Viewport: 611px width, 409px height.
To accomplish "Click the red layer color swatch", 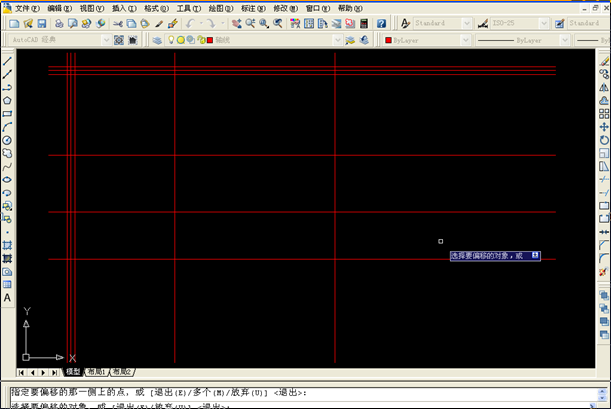I will click(x=209, y=40).
